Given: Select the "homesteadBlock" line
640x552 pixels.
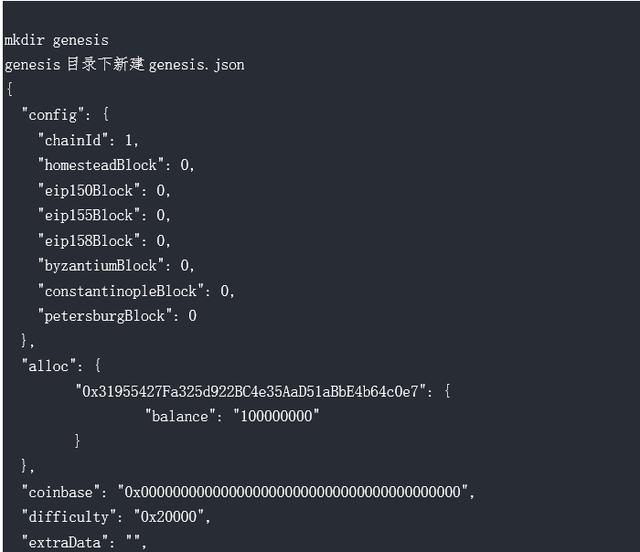Looking at the screenshot, I should 116,165.
